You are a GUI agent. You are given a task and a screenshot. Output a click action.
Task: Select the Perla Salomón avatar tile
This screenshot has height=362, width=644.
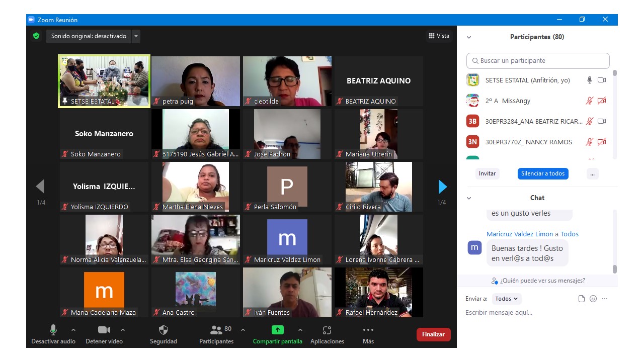coord(287,187)
